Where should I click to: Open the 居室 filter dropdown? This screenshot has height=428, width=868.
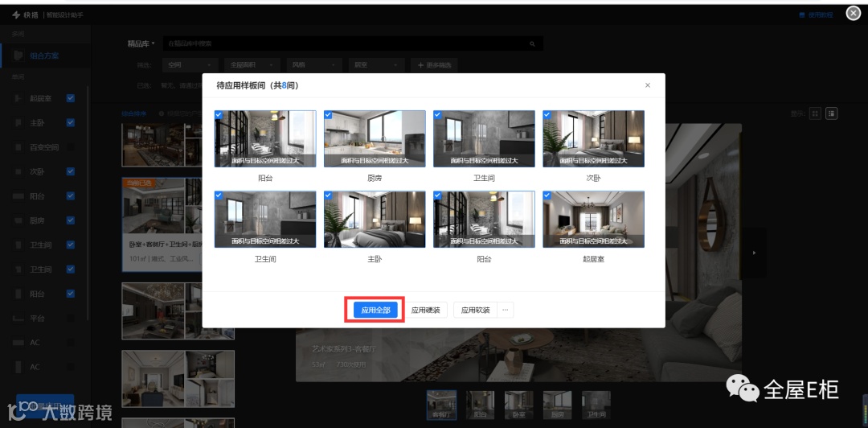377,65
